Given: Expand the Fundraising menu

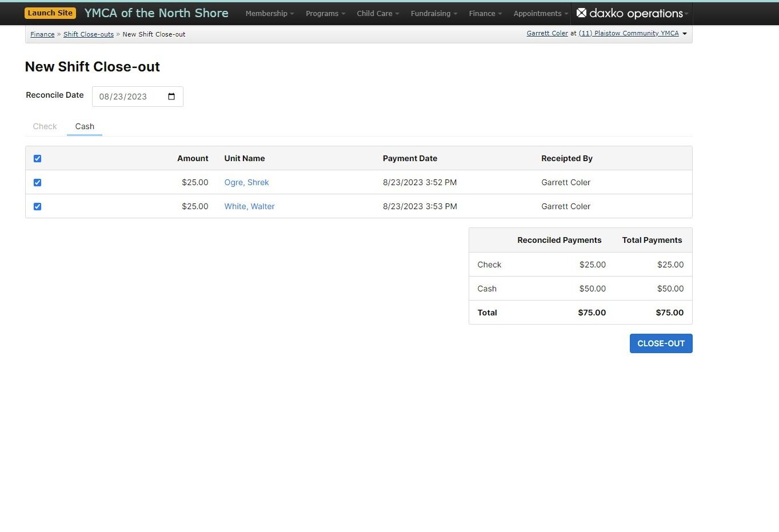Looking at the screenshot, I should click(434, 13).
